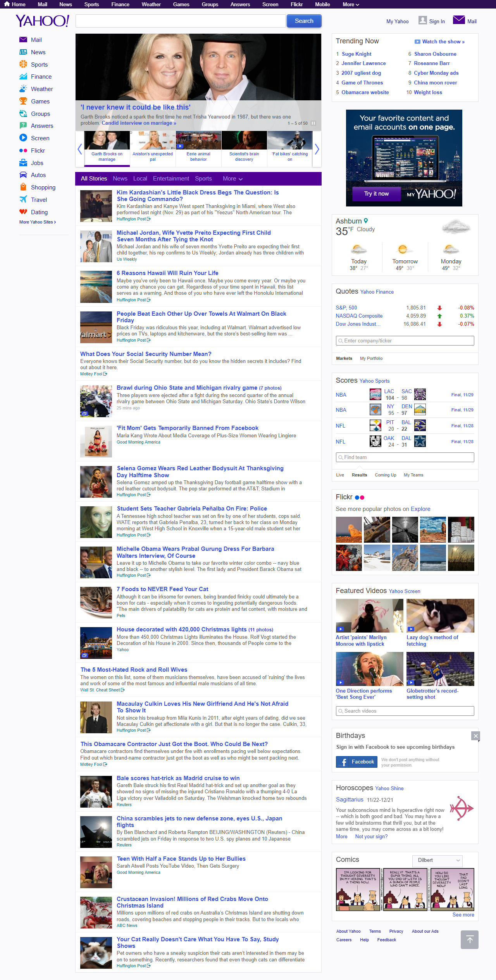Click the blue Search button
This screenshot has height=980, width=496.
[x=304, y=21]
